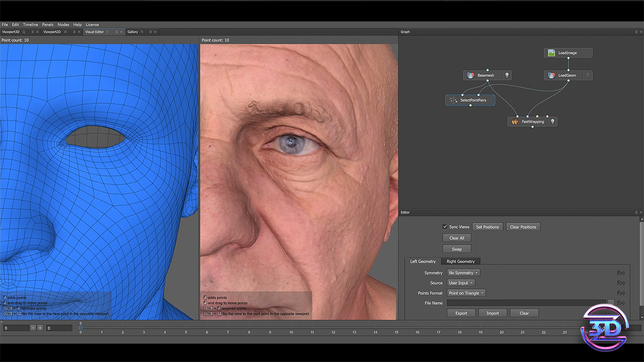This screenshot has height=362, width=644.
Task: Open the Nodes menu
Action: (x=63, y=25)
